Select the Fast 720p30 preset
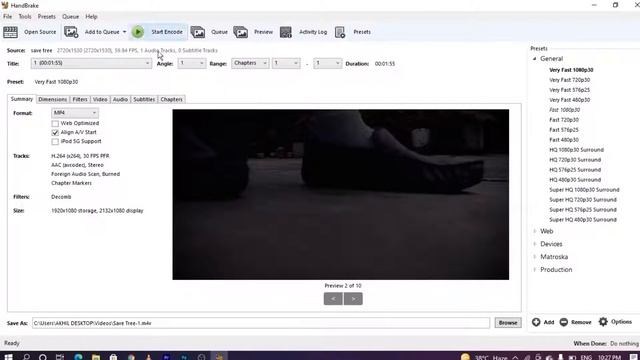640x360 pixels. pyautogui.click(x=564, y=120)
